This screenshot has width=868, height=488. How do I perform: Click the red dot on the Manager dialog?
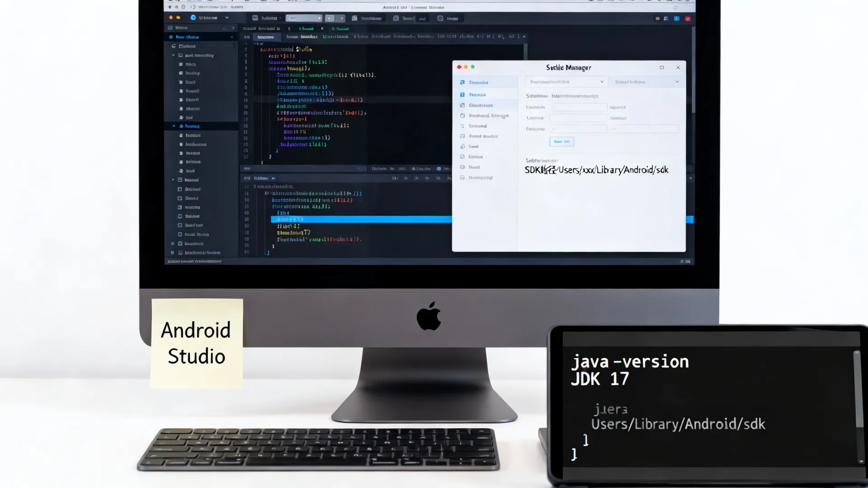click(x=459, y=67)
